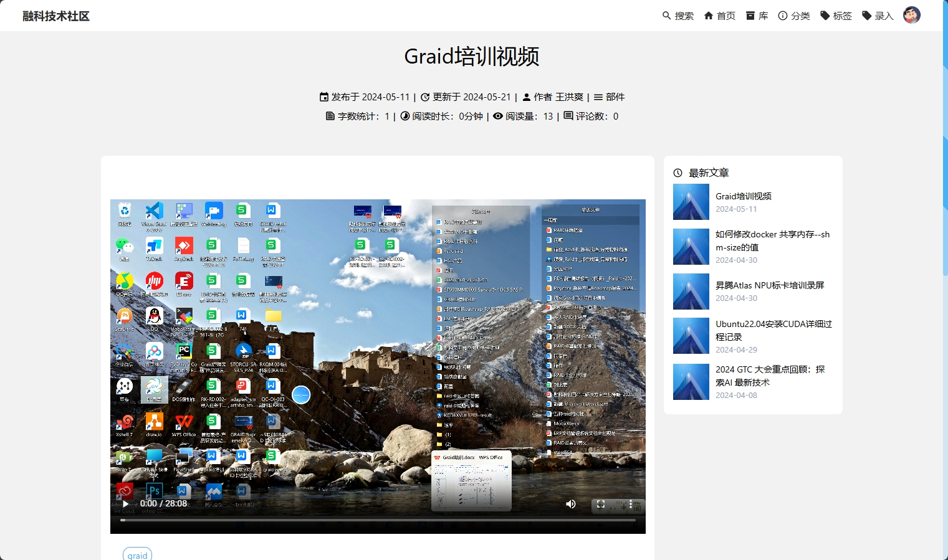Viewport: 948px width, 560px height.
Task: Click the 字数统计: 1 word count
Action: point(358,116)
